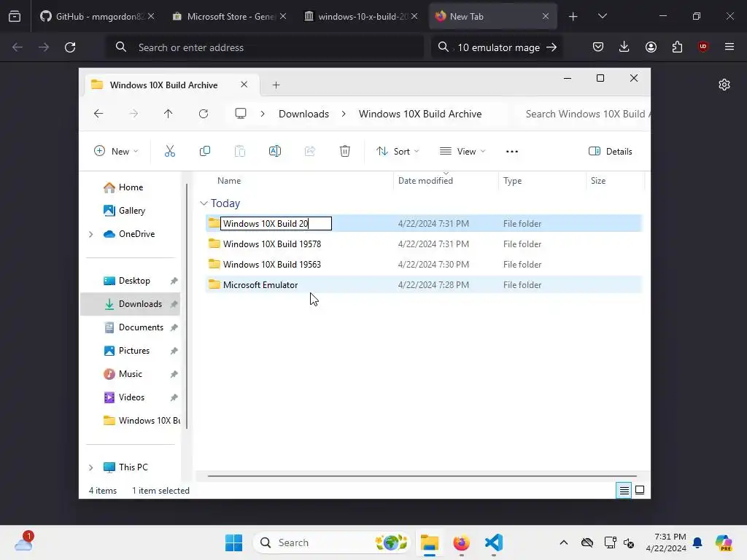The width and height of the screenshot is (747, 560).
Task: Toggle the Details pane
Action: pyautogui.click(x=611, y=152)
